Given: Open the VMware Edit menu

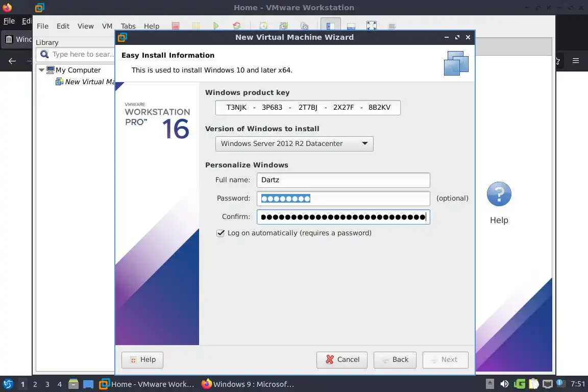Looking at the screenshot, I should click(x=63, y=26).
